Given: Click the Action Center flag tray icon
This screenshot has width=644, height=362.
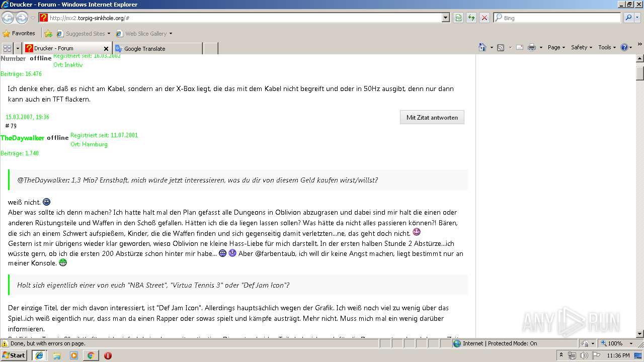Looking at the screenshot, I should pyautogui.click(x=596, y=355).
